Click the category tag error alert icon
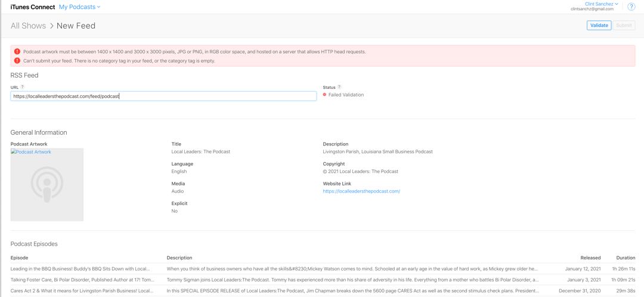Screen dimensions: 644x297 coord(17,60)
